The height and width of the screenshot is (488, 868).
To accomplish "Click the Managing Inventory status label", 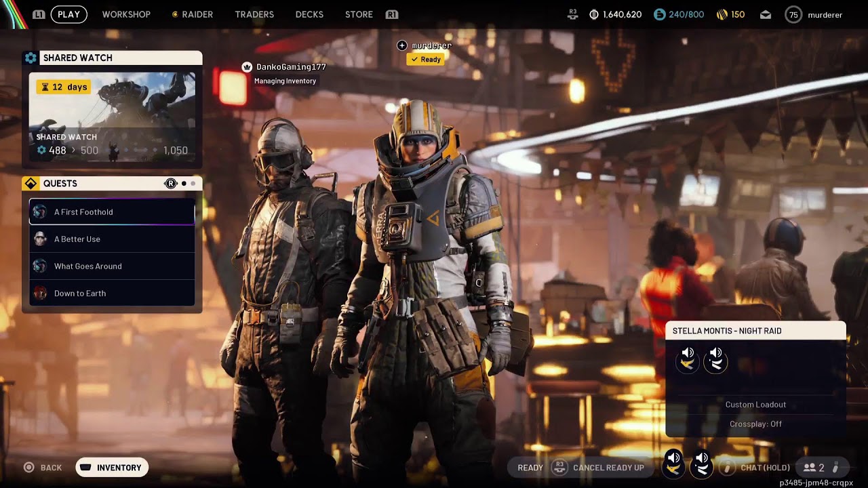I will pyautogui.click(x=285, y=81).
